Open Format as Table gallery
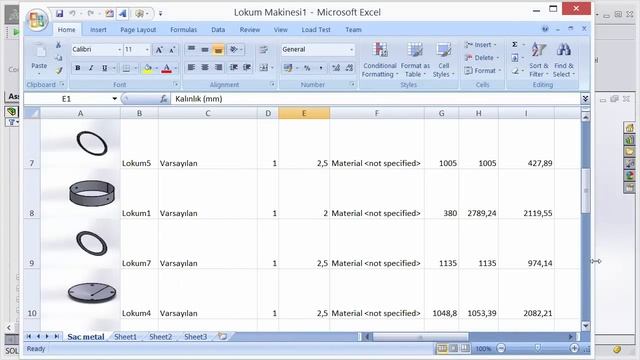The height and width of the screenshot is (360, 640). 415,60
